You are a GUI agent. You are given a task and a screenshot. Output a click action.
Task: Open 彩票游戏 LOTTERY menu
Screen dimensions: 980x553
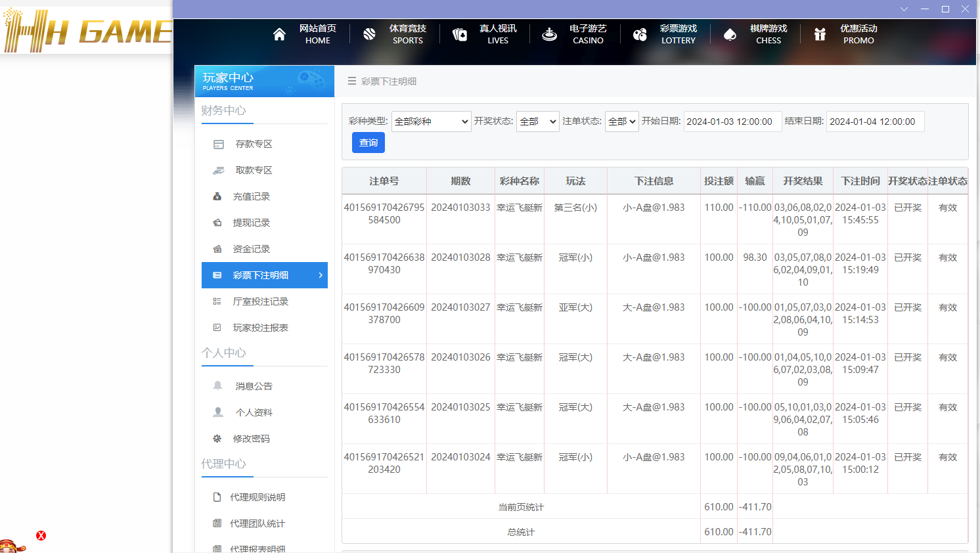(679, 34)
